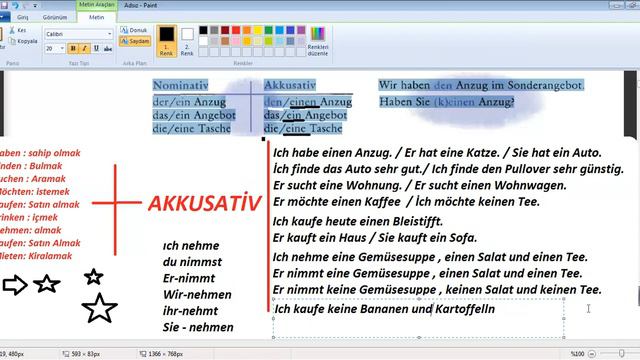Pick the brown color swatch
This screenshot has height=360, width=640.
pos(225,41)
